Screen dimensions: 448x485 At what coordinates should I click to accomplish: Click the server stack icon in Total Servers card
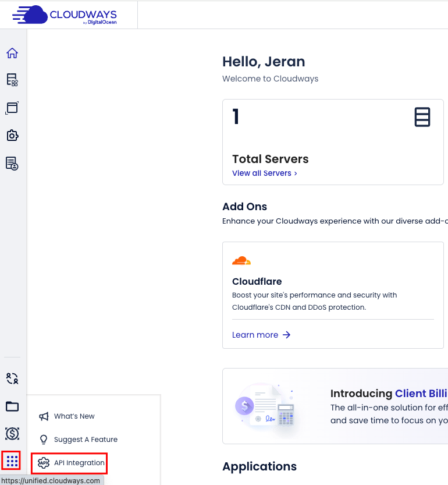pos(422,117)
